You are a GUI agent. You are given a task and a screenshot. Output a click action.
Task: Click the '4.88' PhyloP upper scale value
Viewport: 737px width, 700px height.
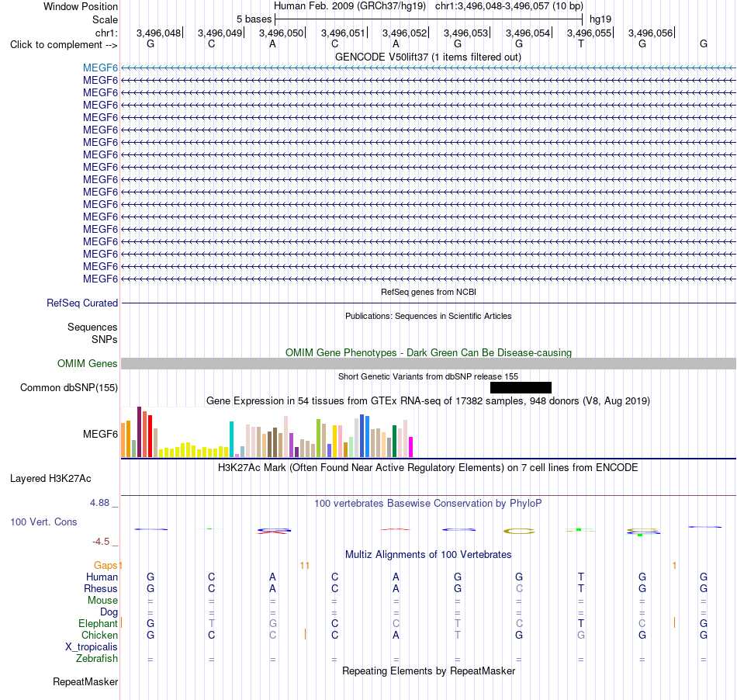(99, 503)
